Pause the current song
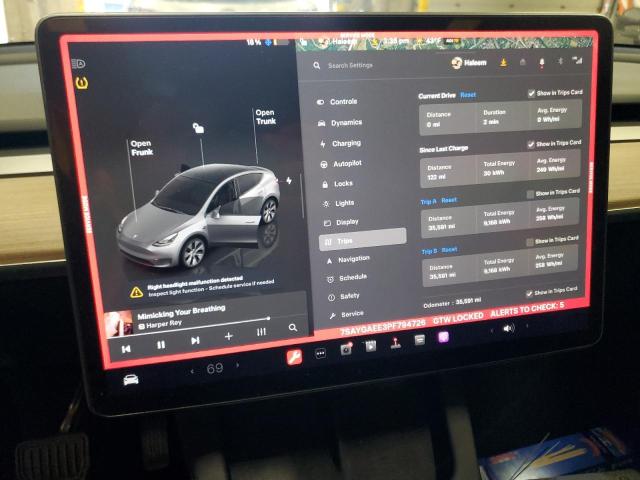The width and height of the screenshot is (640, 480). (161, 345)
